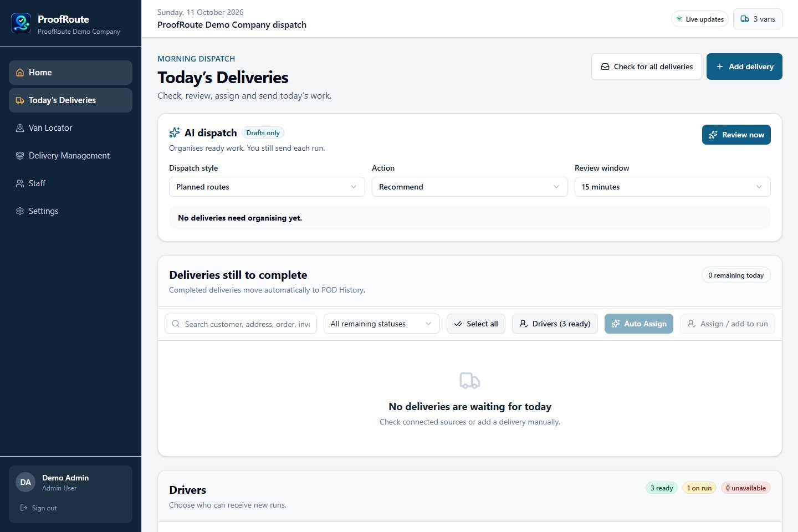This screenshot has width=798, height=532.
Task: Click the truck icon beside Today's Deliveries
Action: (20, 100)
